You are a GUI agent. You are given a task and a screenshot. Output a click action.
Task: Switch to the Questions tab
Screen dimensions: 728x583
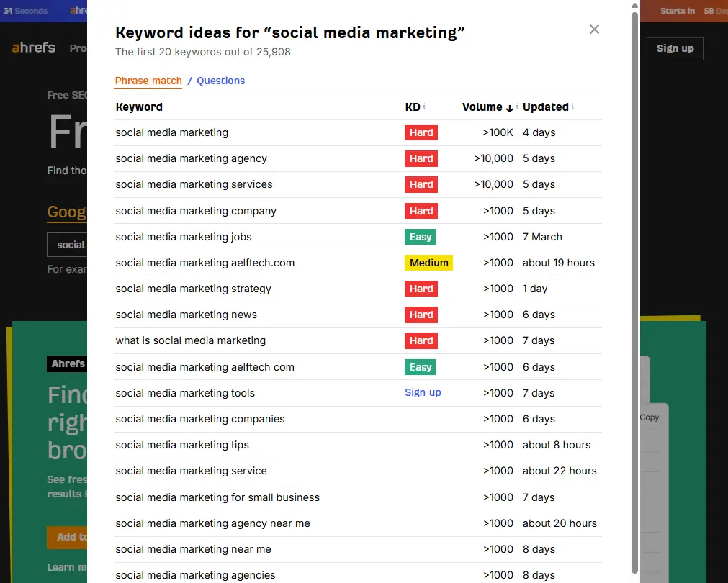[220, 81]
